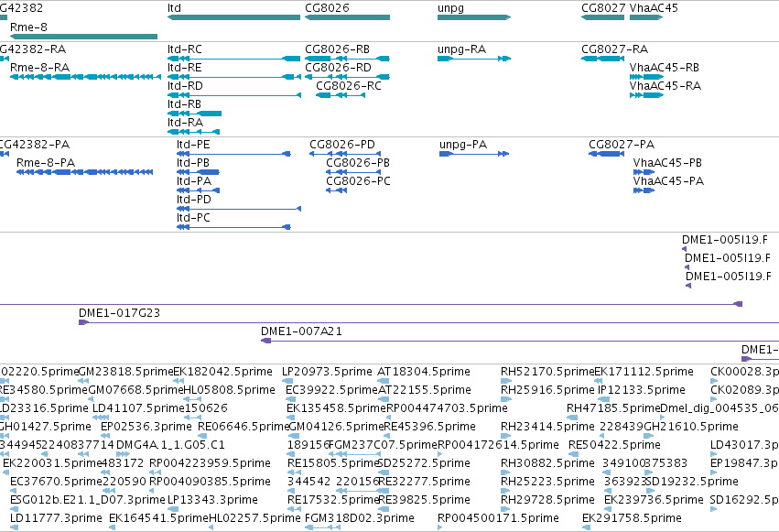Image resolution: width=779 pixels, height=532 pixels.
Task: Select the unpg-PA protein label
Action: (x=463, y=145)
